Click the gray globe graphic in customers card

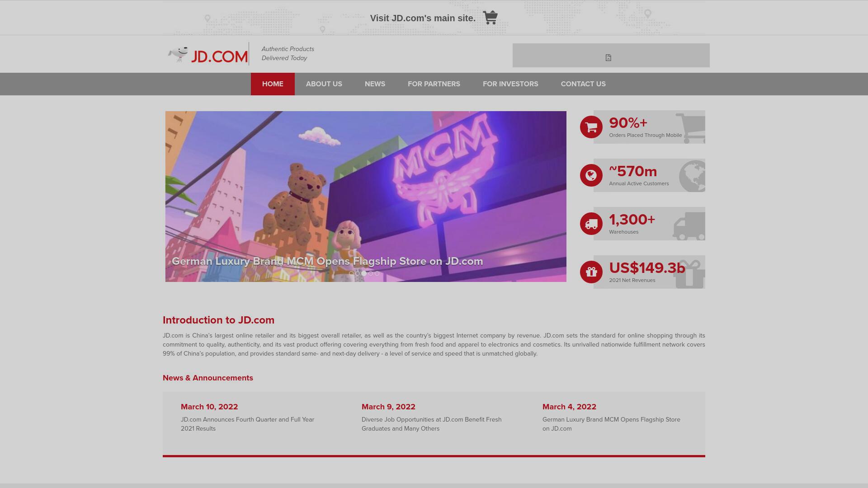pos(692,176)
